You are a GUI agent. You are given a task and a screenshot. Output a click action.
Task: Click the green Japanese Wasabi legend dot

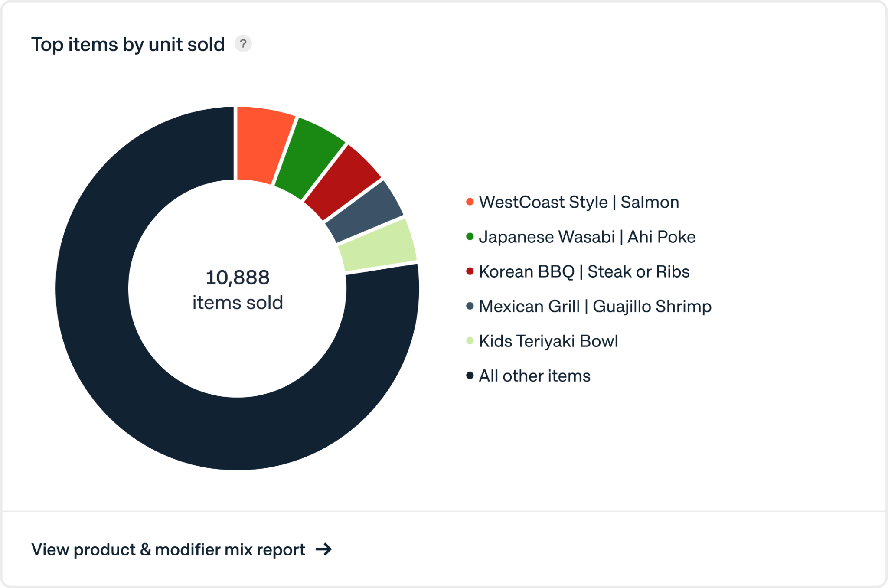(x=470, y=236)
